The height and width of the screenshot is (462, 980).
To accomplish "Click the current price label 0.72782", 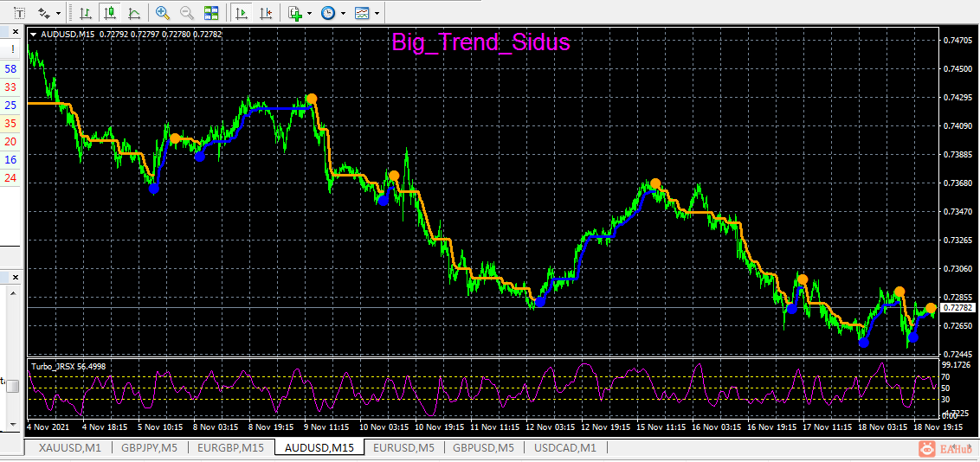I will (x=958, y=308).
